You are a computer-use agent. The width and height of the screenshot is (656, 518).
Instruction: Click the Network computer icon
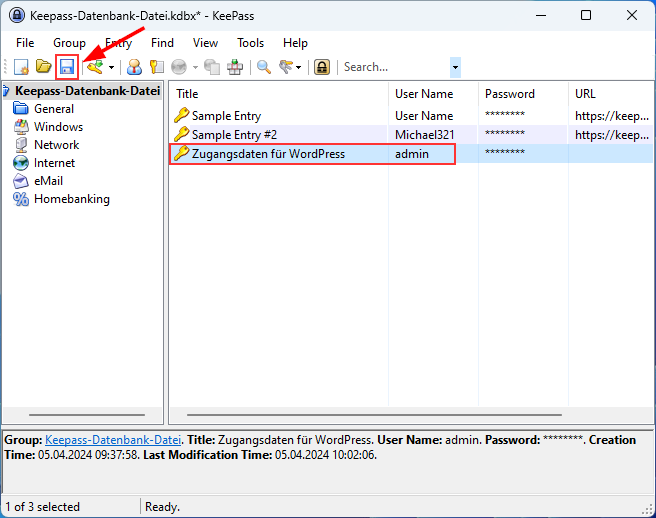[x=21, y=145]
